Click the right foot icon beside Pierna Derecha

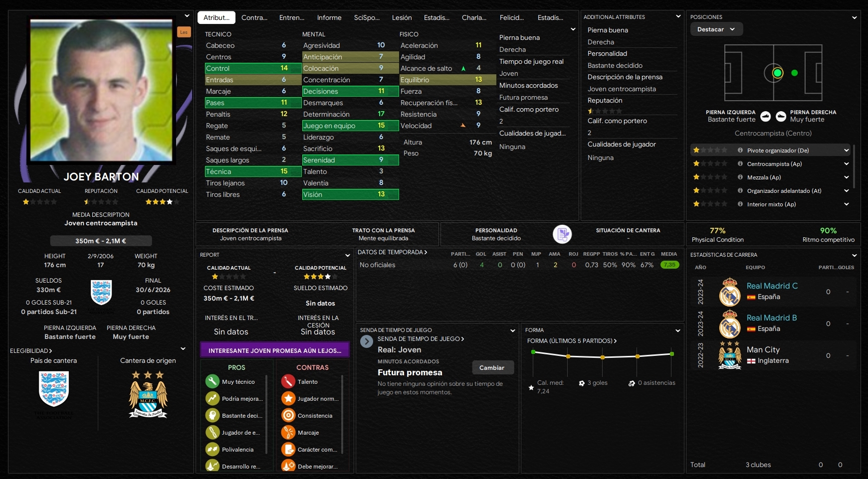click(781, 116)
